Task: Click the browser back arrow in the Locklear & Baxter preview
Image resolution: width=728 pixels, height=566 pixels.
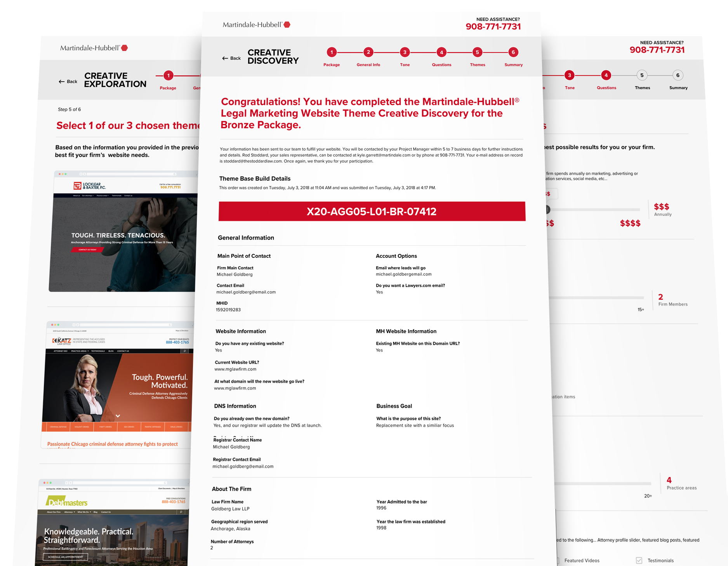Action: click(80, 174)
